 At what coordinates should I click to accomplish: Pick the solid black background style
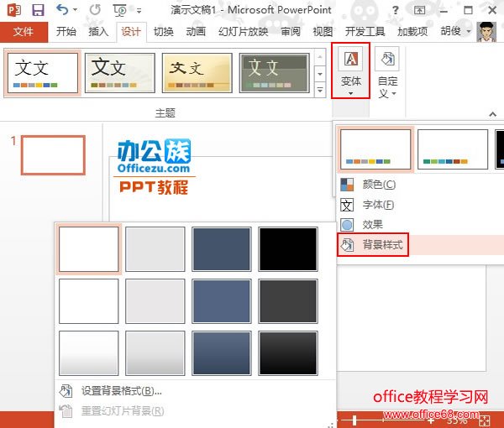click(288, 249)
